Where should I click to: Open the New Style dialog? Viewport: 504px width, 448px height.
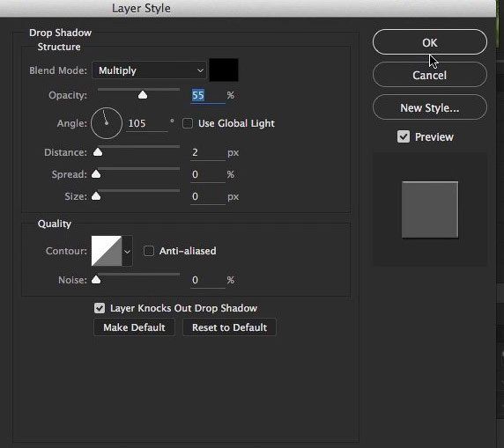[x=430, y=107]
